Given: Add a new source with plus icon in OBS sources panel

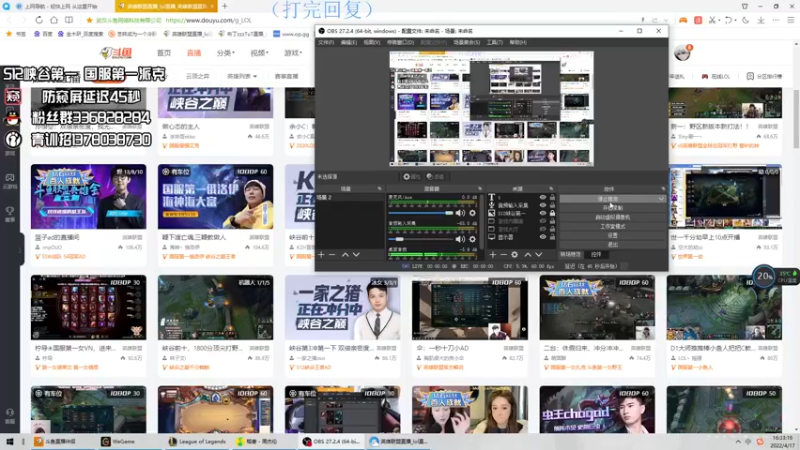Looking at the screenshot, I should [x=493, y=254].
